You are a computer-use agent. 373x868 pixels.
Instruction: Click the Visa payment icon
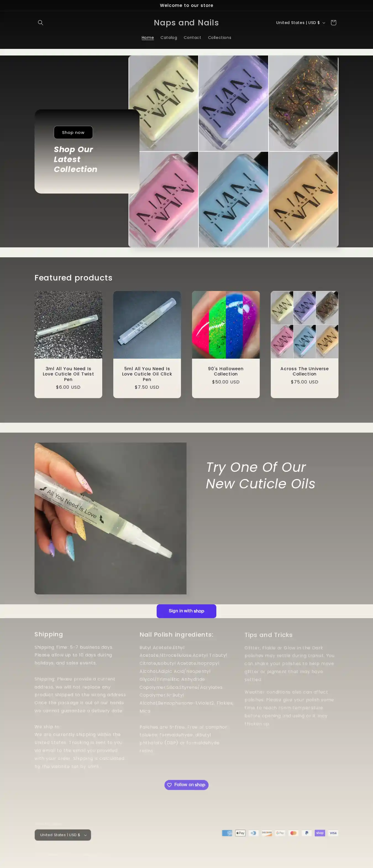(333, 833)
